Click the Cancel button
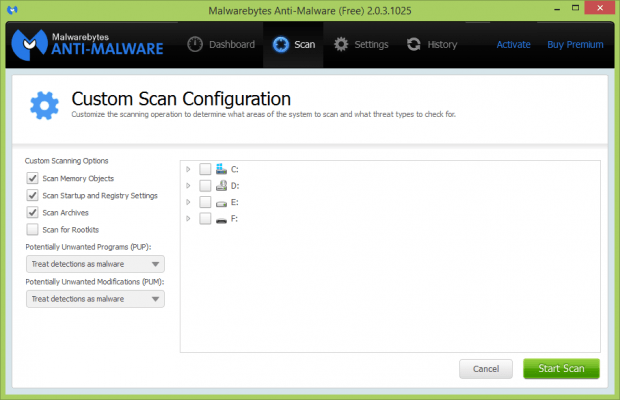Image resolution: width=620 pixels, height=400 pixels. pyautogui.click(x=486, y=369)
